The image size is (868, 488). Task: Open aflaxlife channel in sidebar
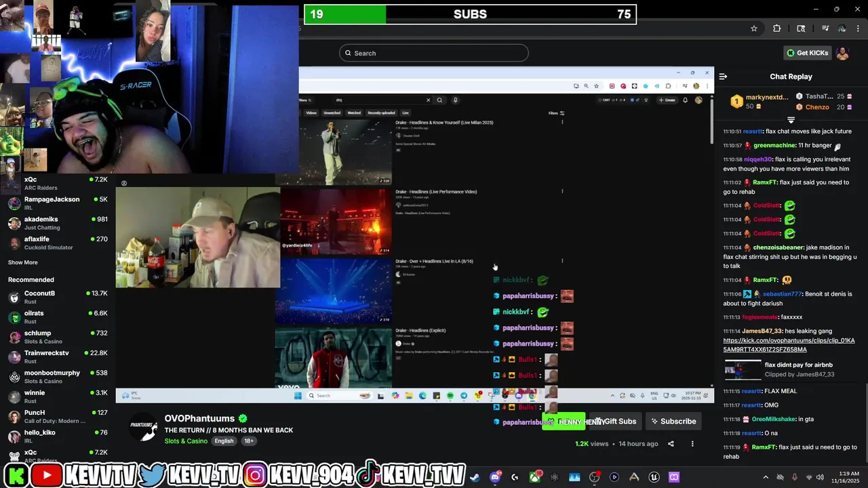(58, 243)
